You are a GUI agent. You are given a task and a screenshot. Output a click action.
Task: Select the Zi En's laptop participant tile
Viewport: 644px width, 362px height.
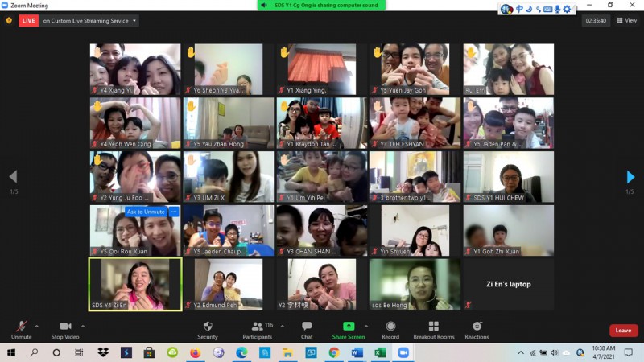pos(508,284)
